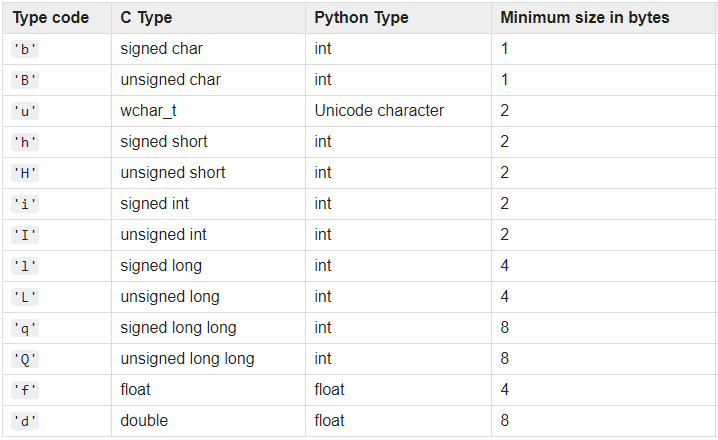Click the 'C Type' column header

tap(148, 18)
